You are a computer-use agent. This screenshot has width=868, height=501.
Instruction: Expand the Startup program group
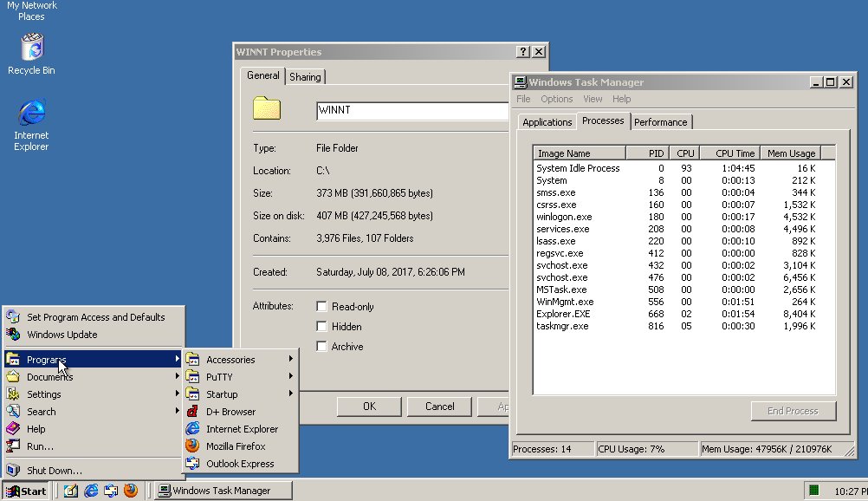(241, 394)
